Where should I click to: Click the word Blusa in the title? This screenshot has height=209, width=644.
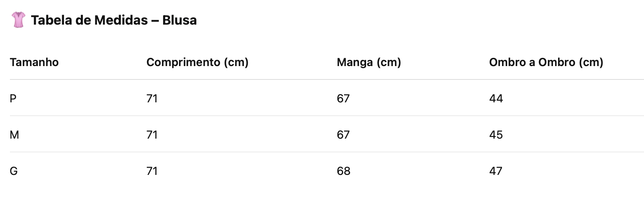180,20
